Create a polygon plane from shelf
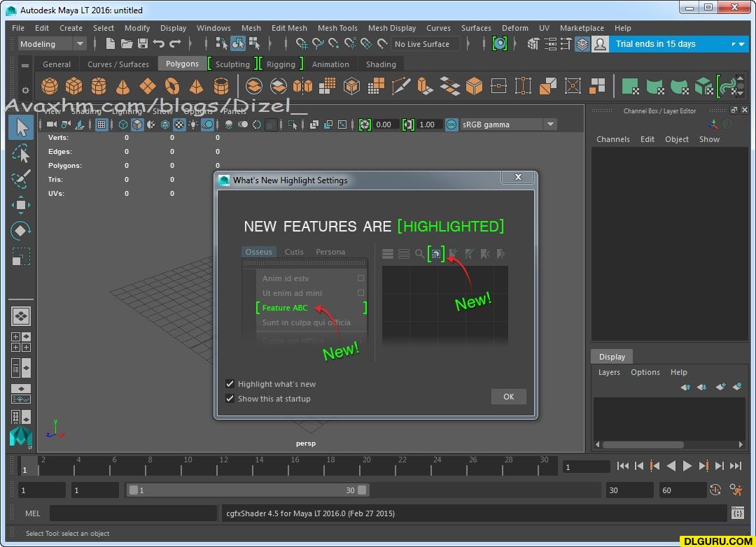The width and height of the screenshot is (756, 547). 148,86
